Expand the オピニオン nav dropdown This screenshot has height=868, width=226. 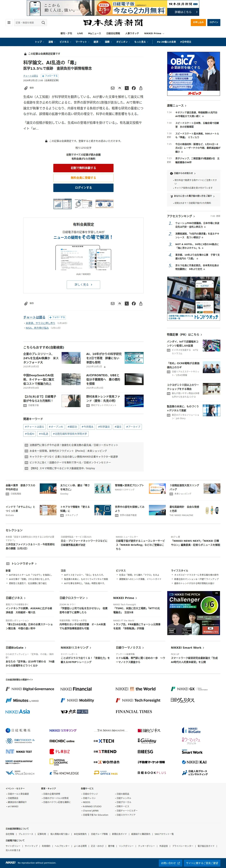point(123,42)
